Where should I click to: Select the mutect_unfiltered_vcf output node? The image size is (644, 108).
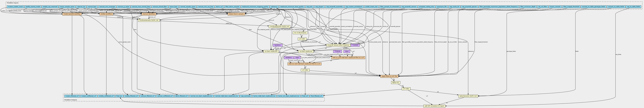(89, 96)
